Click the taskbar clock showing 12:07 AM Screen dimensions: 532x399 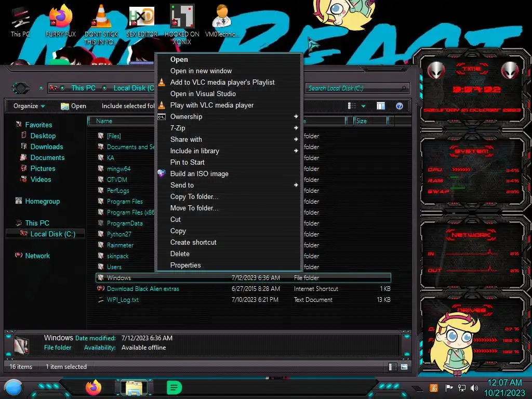(504, 388)
